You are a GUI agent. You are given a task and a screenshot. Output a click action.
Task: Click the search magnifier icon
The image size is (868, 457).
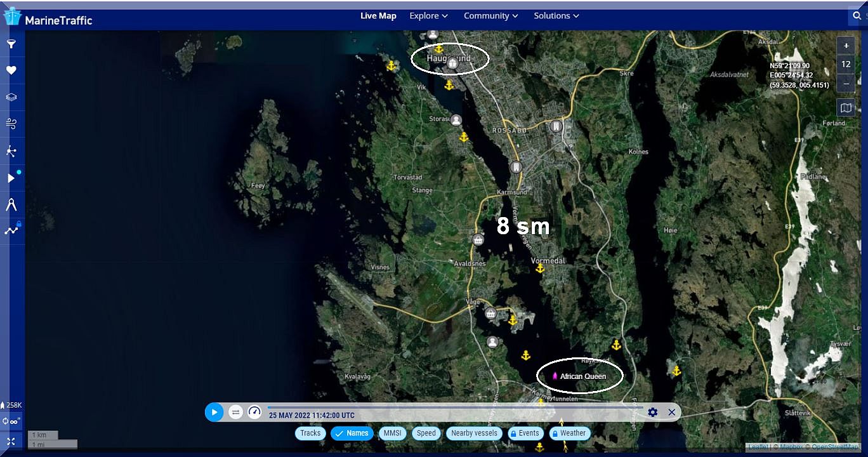pyautogui.click(x=857, y=16)
